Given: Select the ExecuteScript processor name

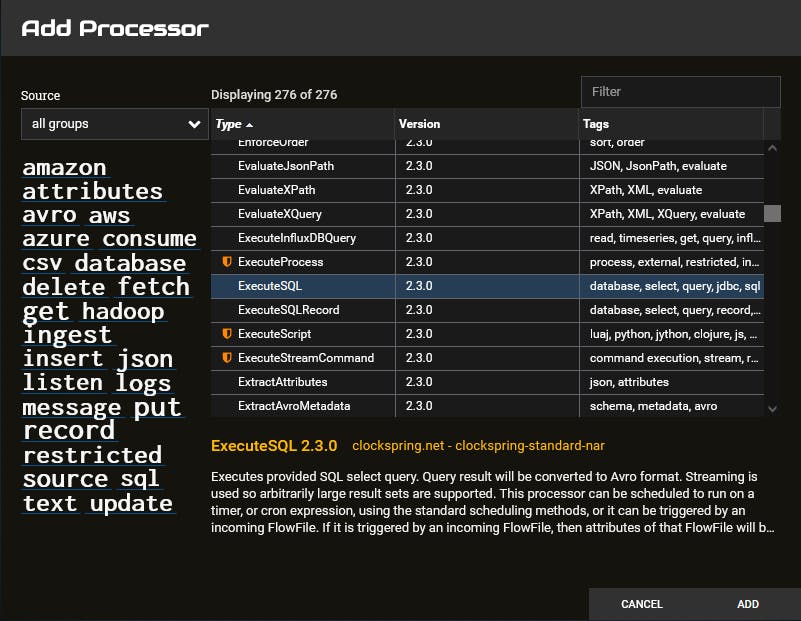Looking at the screenshot, I should point(274,334).
